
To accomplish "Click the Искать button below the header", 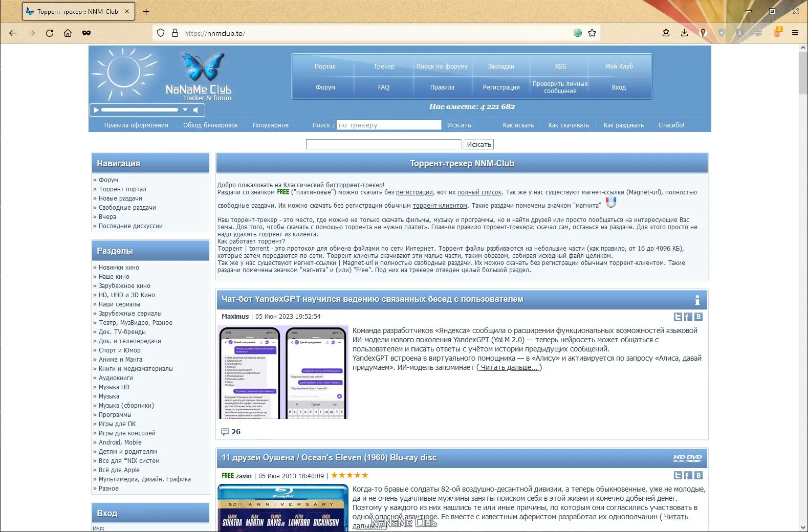I will (479, 144).
